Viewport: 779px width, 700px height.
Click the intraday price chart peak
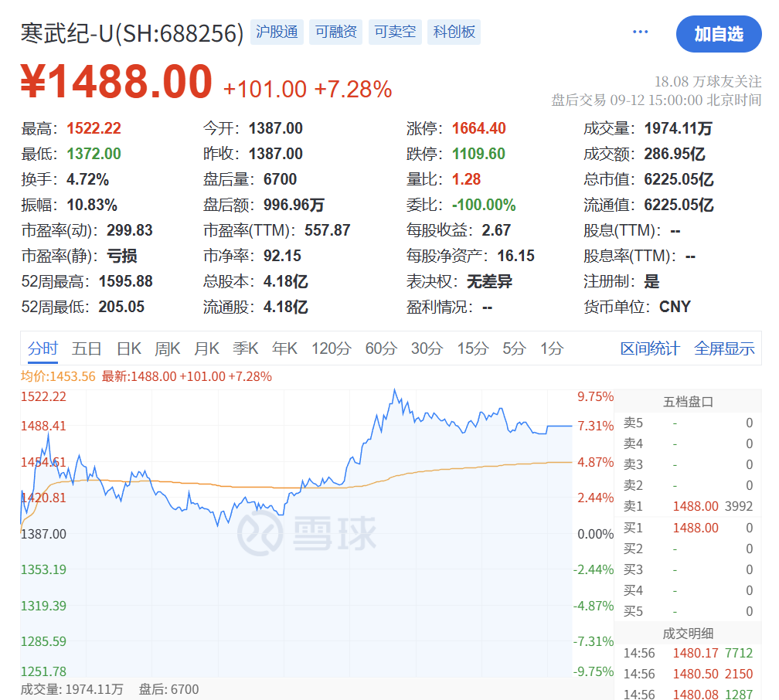[395, 390]
